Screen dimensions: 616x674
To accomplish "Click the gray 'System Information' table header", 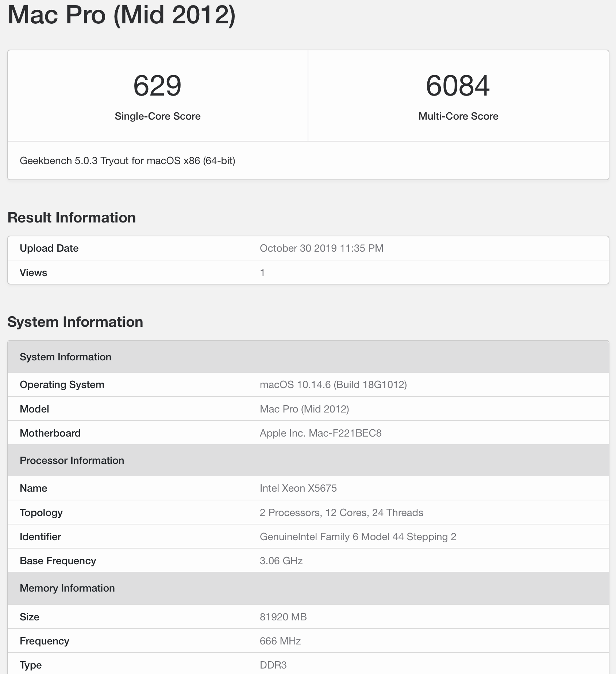I will tap(308, 357).
